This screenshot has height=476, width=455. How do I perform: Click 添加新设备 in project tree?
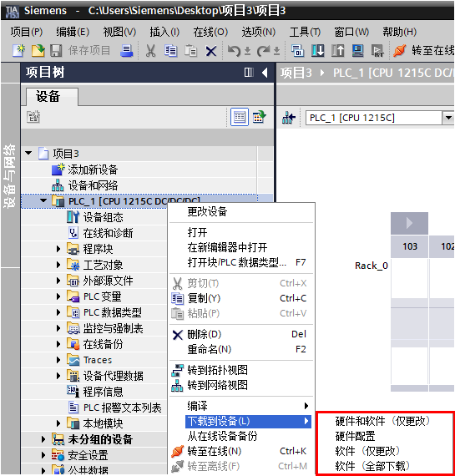coord(93,170)
